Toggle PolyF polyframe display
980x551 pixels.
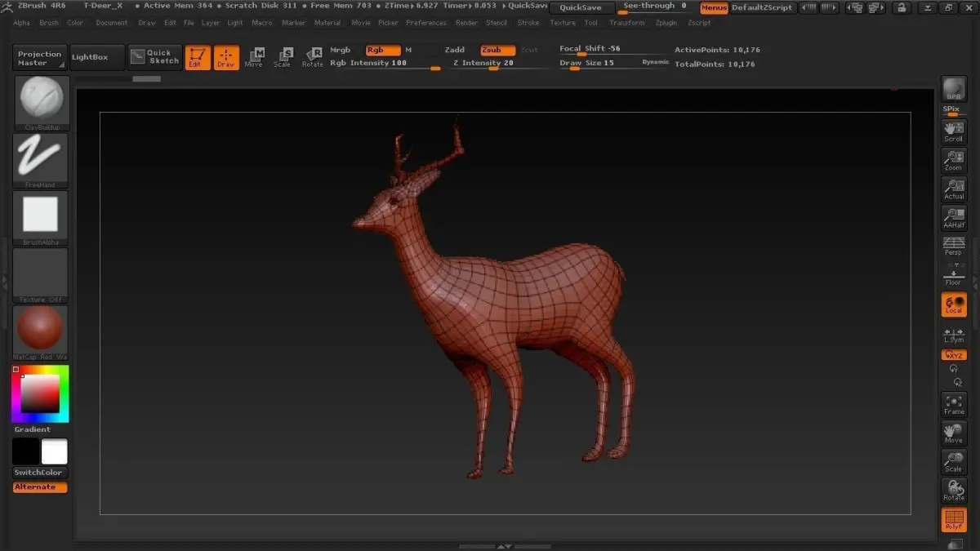pos(954,520)
